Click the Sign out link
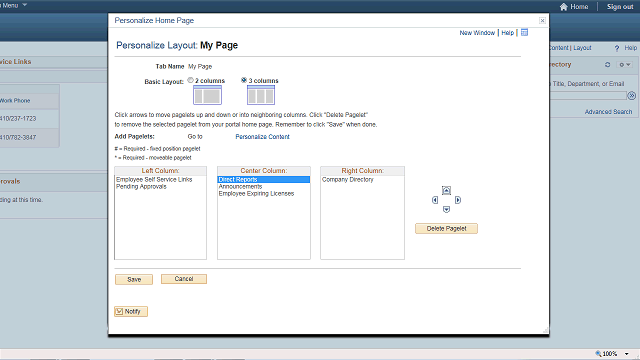The image size is (640, 360). click(620, 7)
